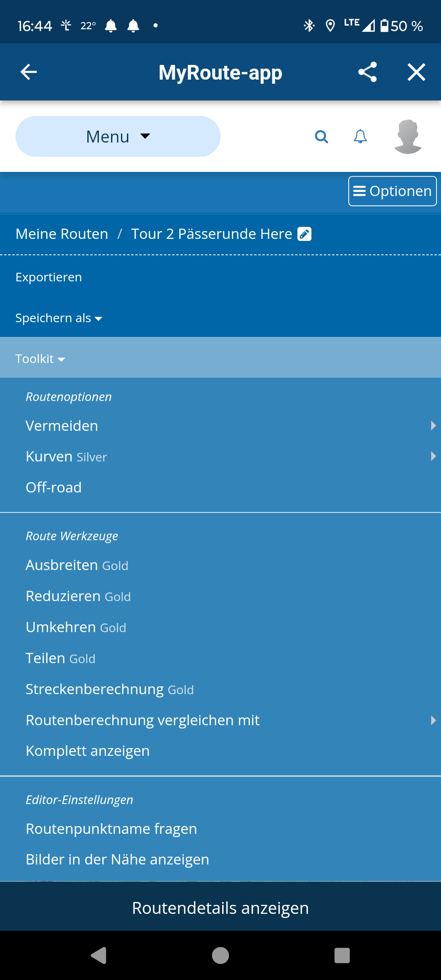
Task: Tap Android recent apps square button
Action: click(342, 955)
